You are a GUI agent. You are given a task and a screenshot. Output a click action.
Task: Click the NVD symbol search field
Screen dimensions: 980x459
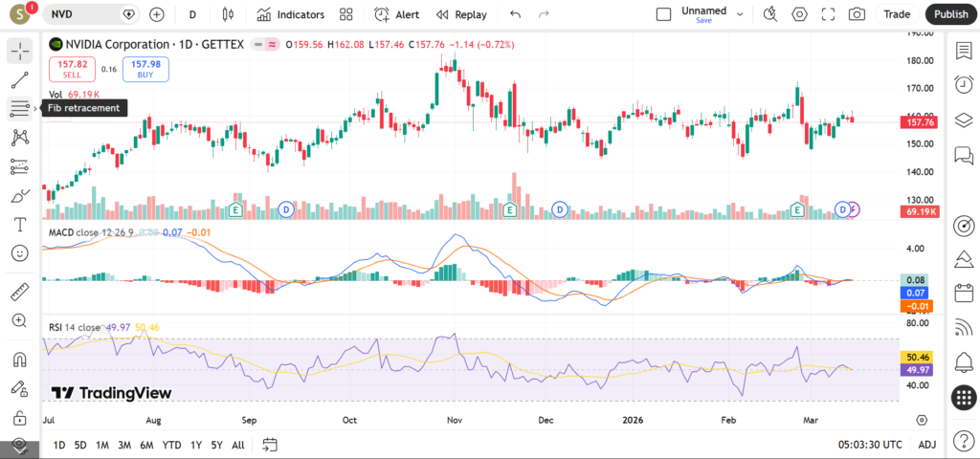click(x=86, y=14)
